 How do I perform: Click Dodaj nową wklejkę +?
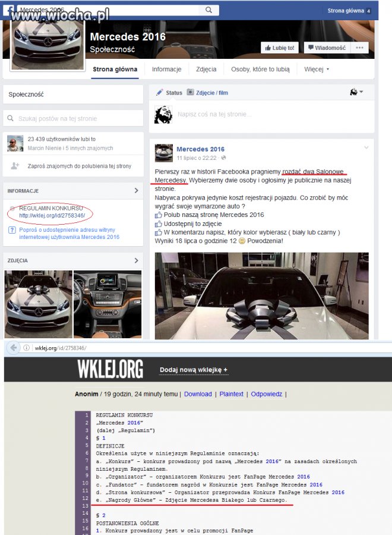(194, 370)
